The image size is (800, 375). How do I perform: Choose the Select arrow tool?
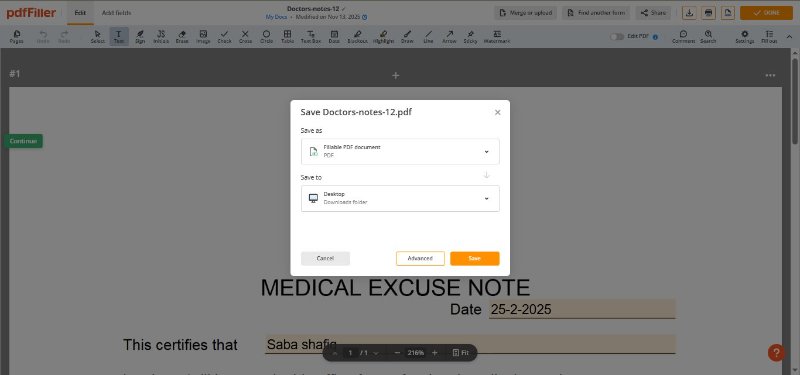tap(97, 36)
